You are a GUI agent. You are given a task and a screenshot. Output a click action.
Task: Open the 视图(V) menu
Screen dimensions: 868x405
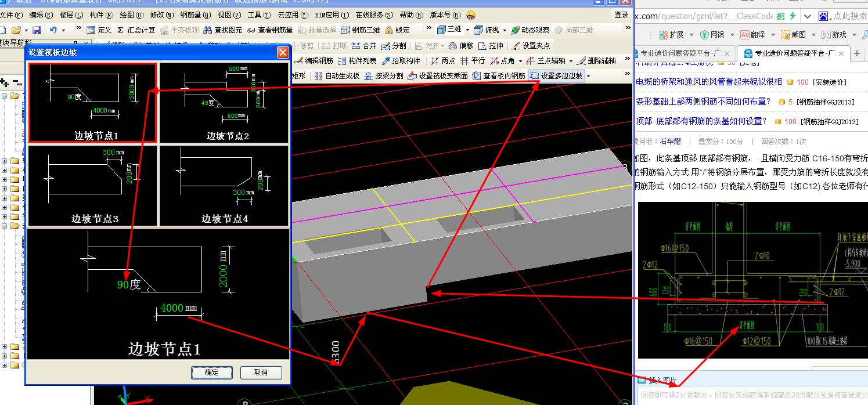coord(229,15)
